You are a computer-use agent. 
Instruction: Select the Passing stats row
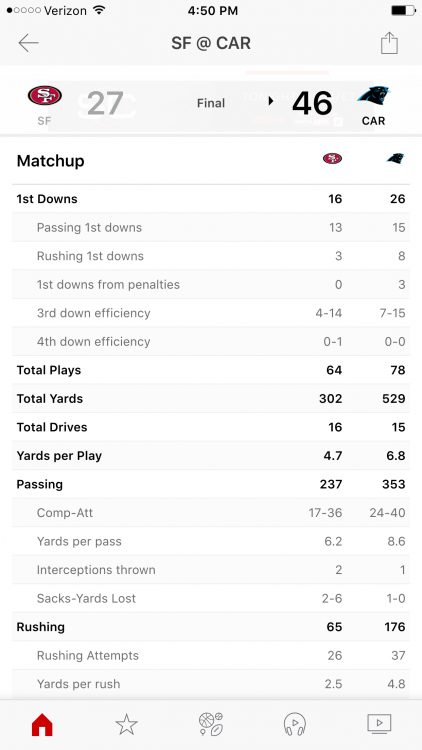tap(211, 484)
